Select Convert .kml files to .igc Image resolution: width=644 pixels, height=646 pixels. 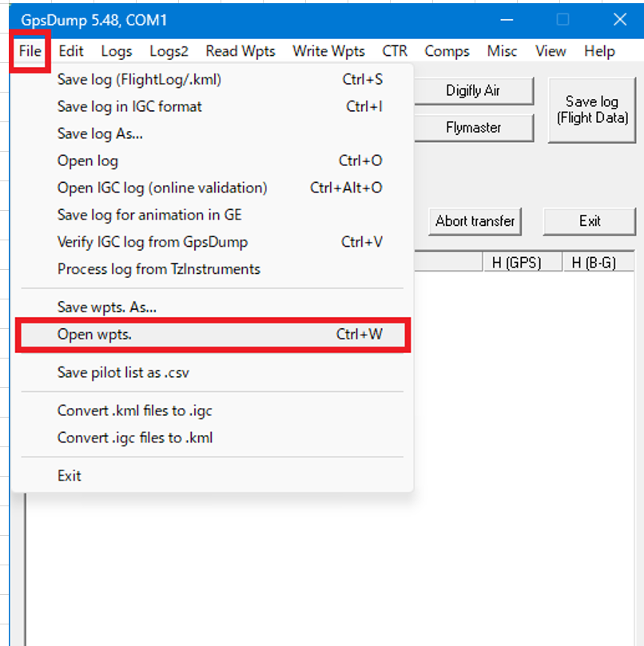pyautogui.click(x=135, y=411)
